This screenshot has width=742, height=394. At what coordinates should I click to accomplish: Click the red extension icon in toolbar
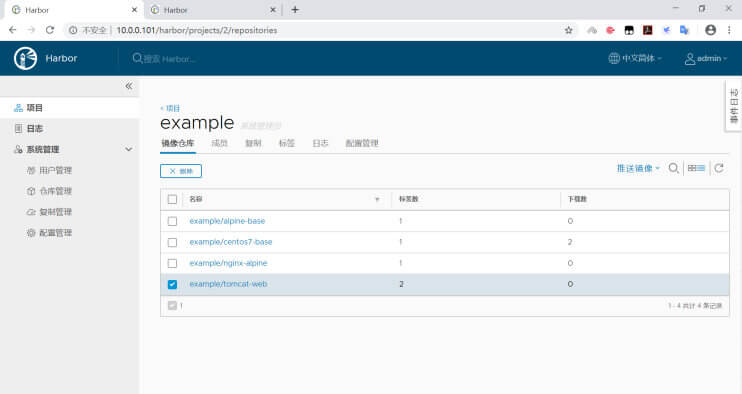coord(610,30)
